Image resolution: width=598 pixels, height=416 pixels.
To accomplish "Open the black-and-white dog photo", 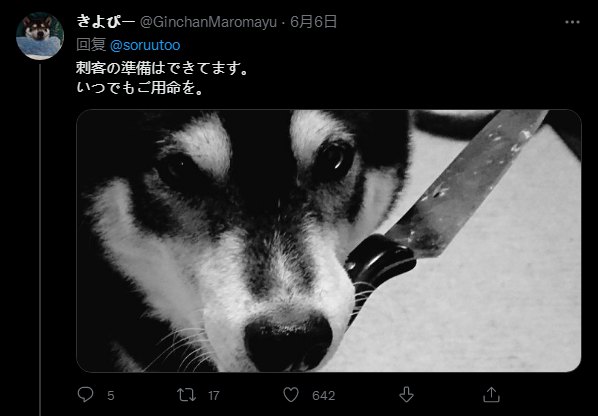I will pyautogui.click(x=329, y=241).
